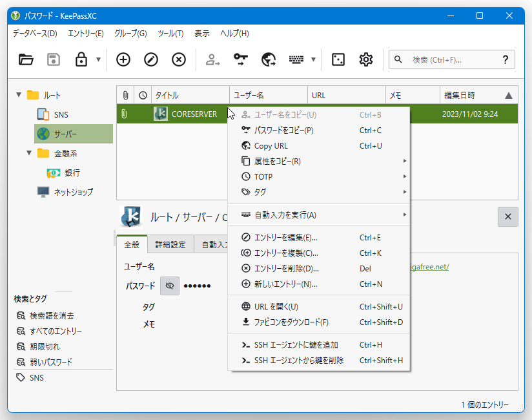This screenshot has height=420, width=532.
Task: Edit entry using the pencil-circle toolbar icon
Action: (x=151, y=59)
